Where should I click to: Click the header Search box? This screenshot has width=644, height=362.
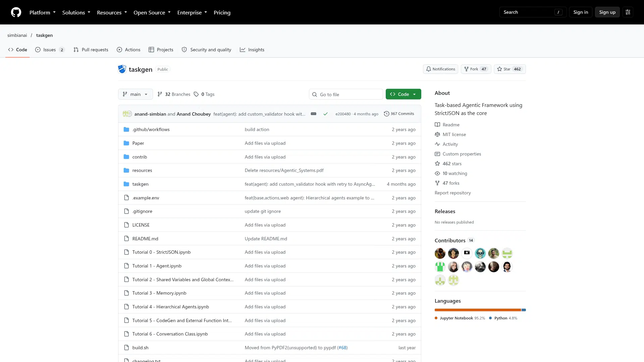(533, 12)
